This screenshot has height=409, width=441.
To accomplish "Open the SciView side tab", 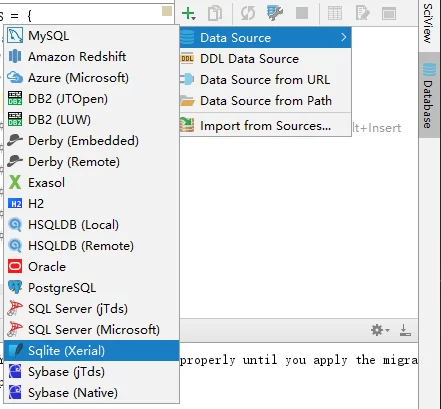I will pyautogui.click(x=429, y=23).
